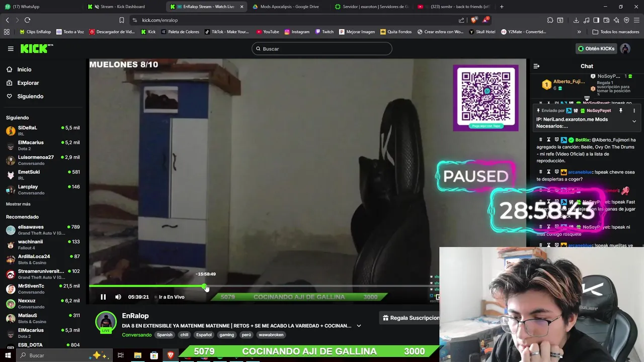The width and height of the screenshot is (644, 362).
Task: Switch to Servidor exaroton tab
Action: pyautogui.click(x=372, y=7)
